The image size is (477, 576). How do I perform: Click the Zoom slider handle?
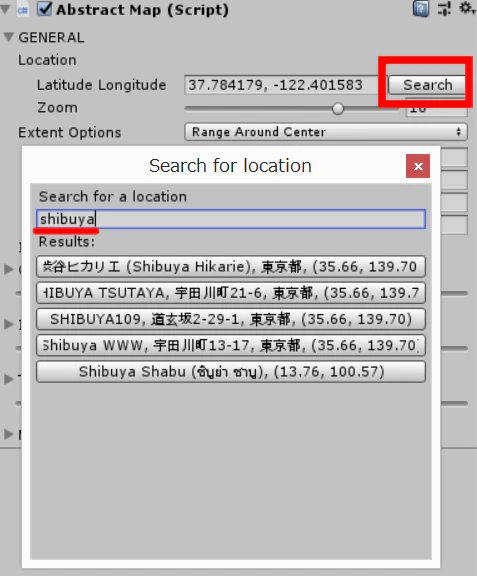coord(338,109)
